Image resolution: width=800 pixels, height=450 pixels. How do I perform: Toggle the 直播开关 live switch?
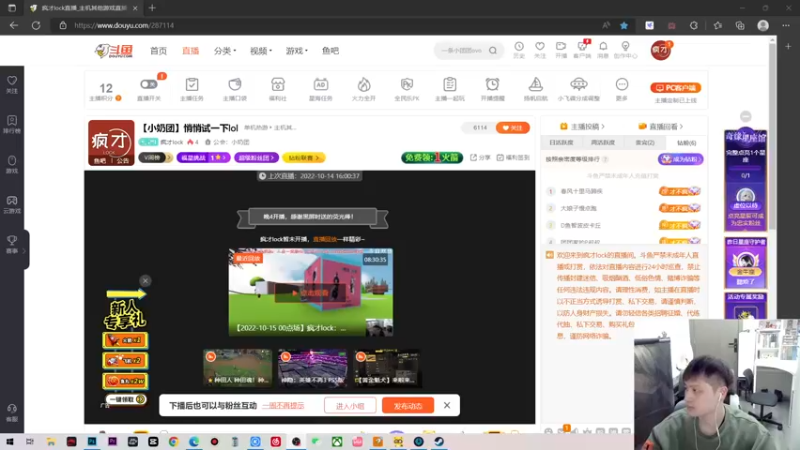pos(148,84)
